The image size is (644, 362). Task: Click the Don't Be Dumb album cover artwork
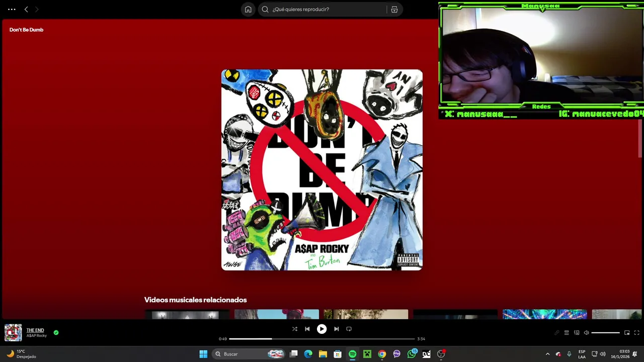322,170
